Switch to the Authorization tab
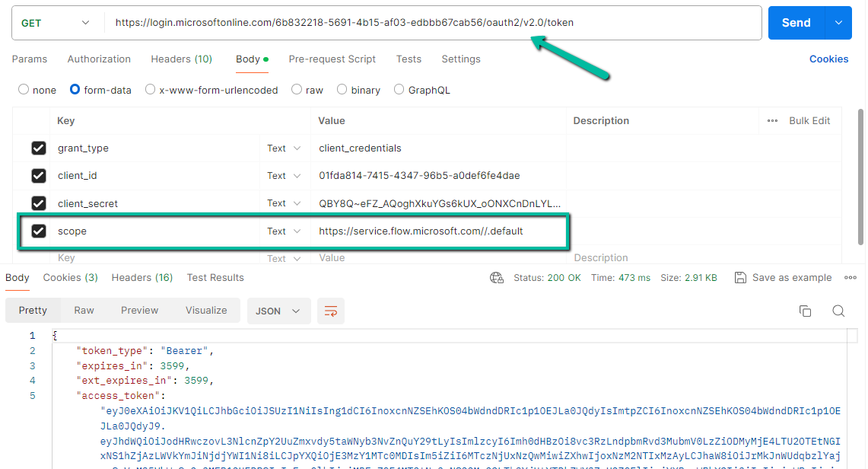The width and height of the screenshot is (868, 469). 99,59
